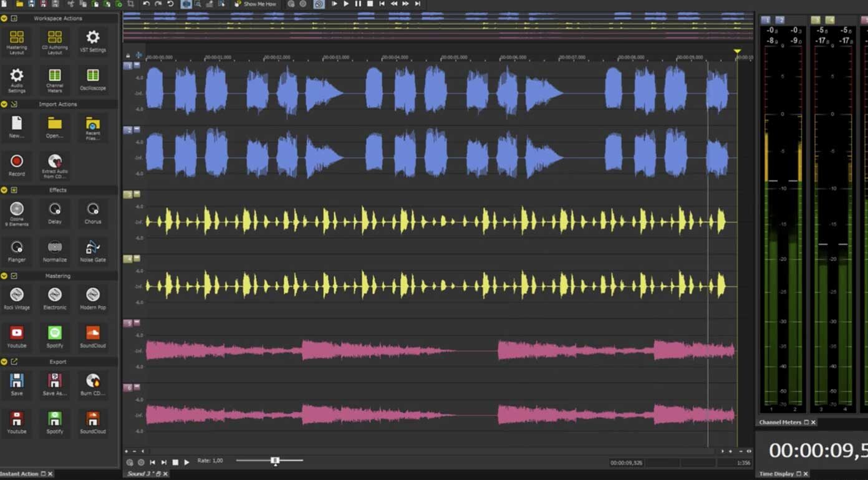Screen dimensions: 868x480
Task: Select the Instant Action tab
Action: 22,474
